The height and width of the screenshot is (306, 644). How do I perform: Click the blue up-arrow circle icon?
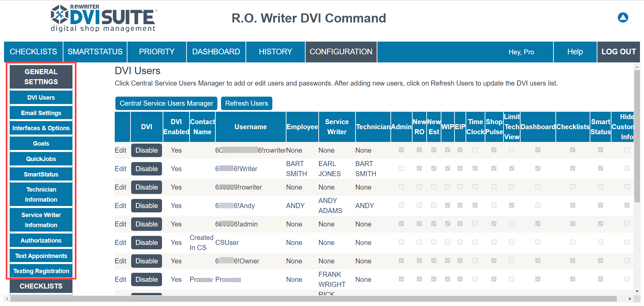[623, 17]
